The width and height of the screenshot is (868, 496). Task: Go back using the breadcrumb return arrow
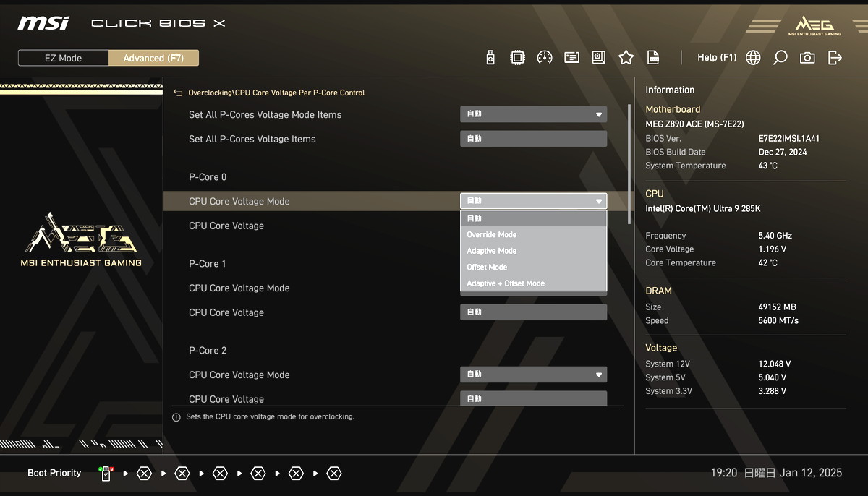click(178, 93)
